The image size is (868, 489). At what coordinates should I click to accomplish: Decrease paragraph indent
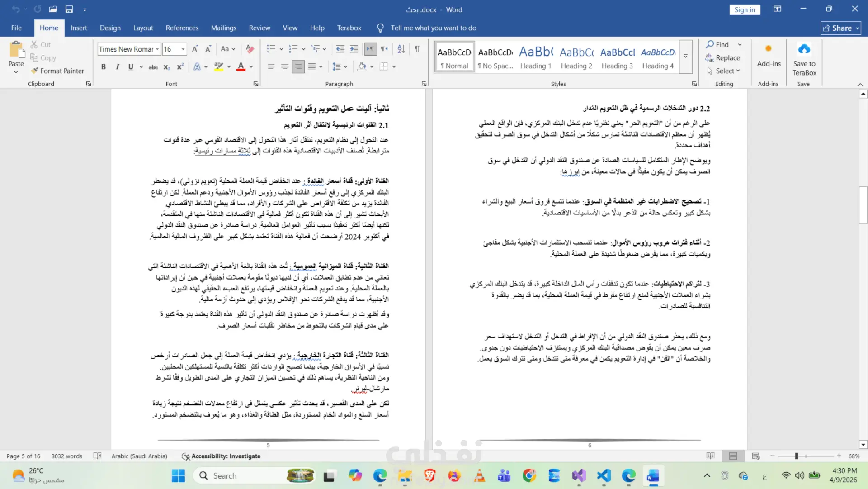tap(340, 49)
